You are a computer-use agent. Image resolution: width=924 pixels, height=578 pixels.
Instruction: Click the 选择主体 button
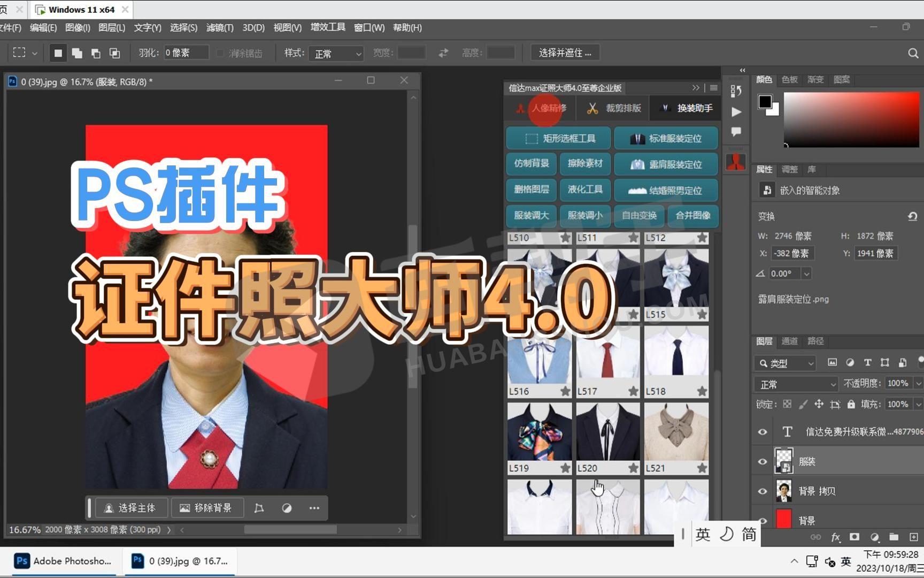click(x=131, y=508)
